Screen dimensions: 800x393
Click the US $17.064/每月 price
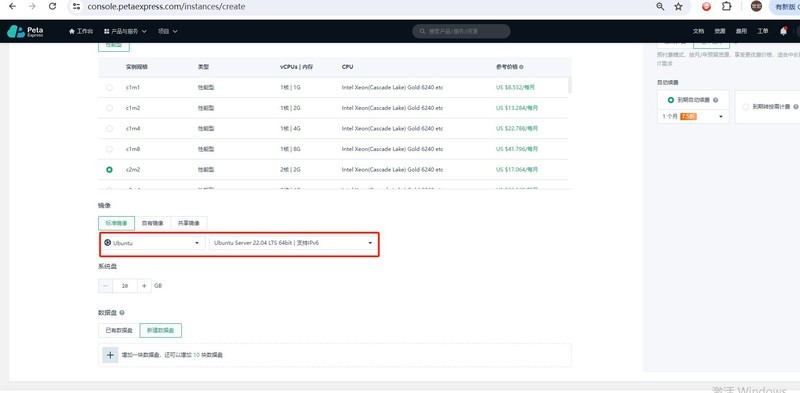(x=517, y=169)
